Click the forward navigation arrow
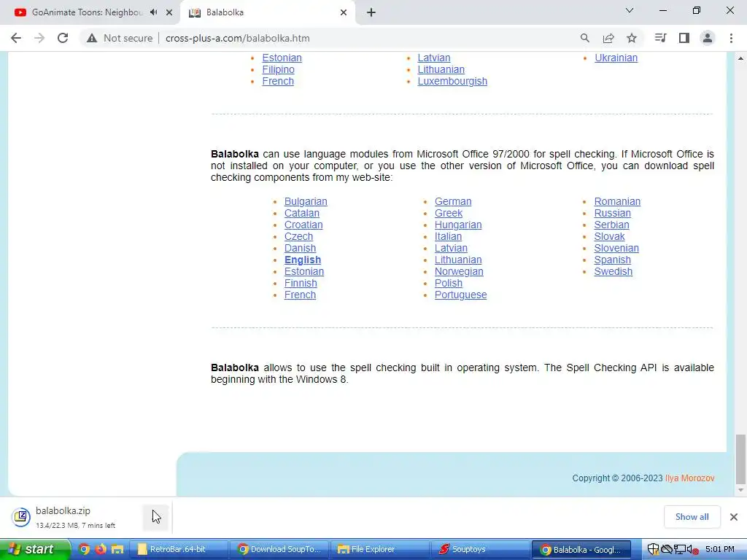 pyautogui.click(x=39, y=38)
